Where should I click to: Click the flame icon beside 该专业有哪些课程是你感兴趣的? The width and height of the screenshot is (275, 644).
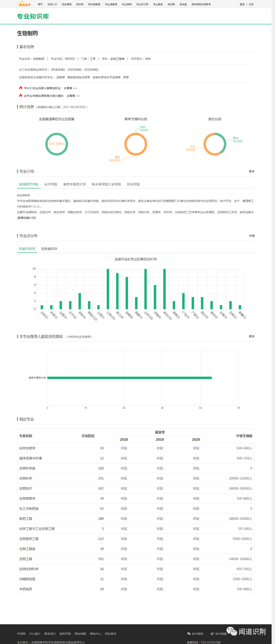pyautogui.click(x=20, y=96)
